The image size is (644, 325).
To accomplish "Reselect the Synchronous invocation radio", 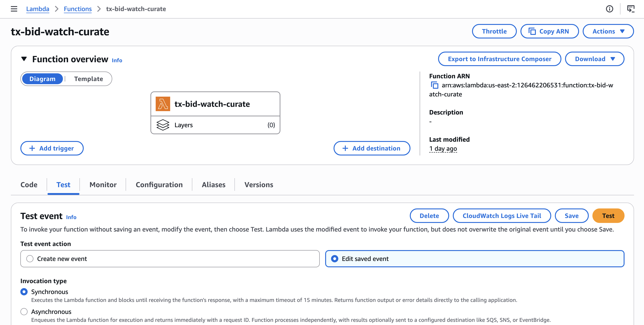I will tap(24, 292).
